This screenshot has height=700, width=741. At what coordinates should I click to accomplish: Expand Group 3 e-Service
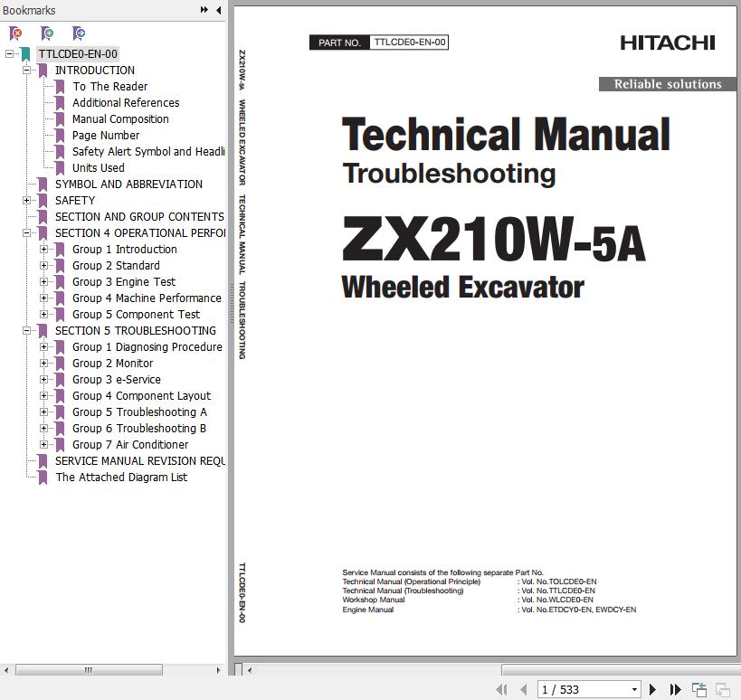[44, 379]
